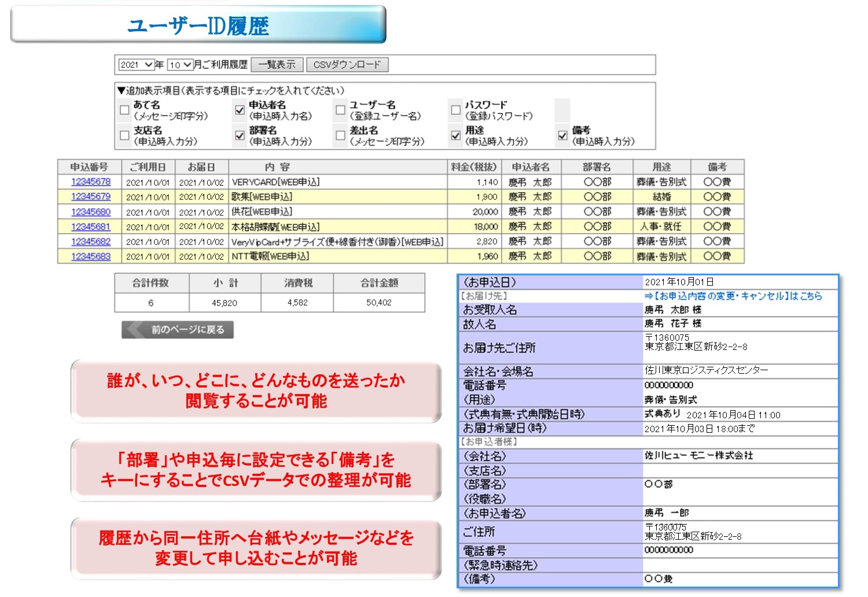Tick the パスワード checkbox

[456, 110]
